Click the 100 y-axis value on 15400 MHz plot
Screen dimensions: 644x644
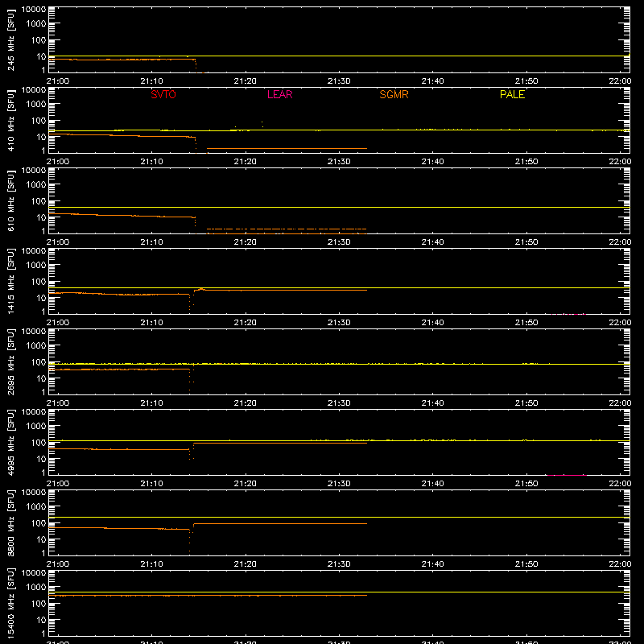pyautogui.click(x=39, y=604)
